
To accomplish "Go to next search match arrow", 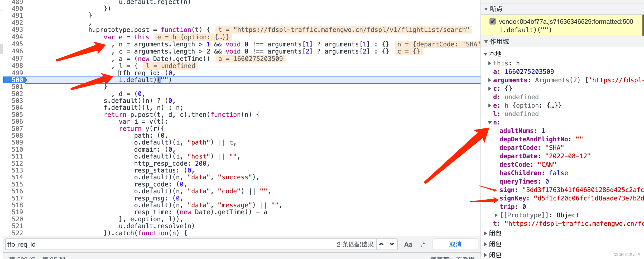I will coord(392,244).
